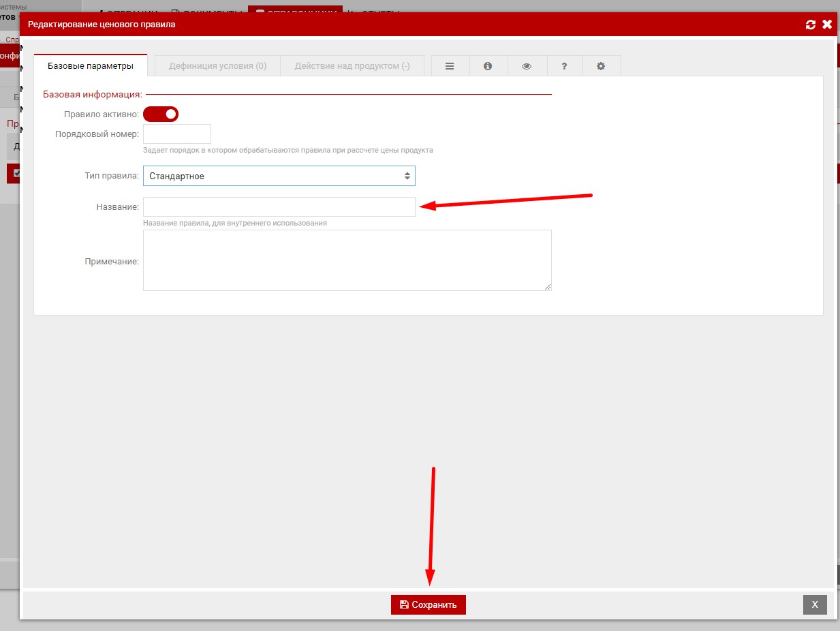Open the gear settings icon tab
The image size is (840, 631).
click(x=601, y=66)
